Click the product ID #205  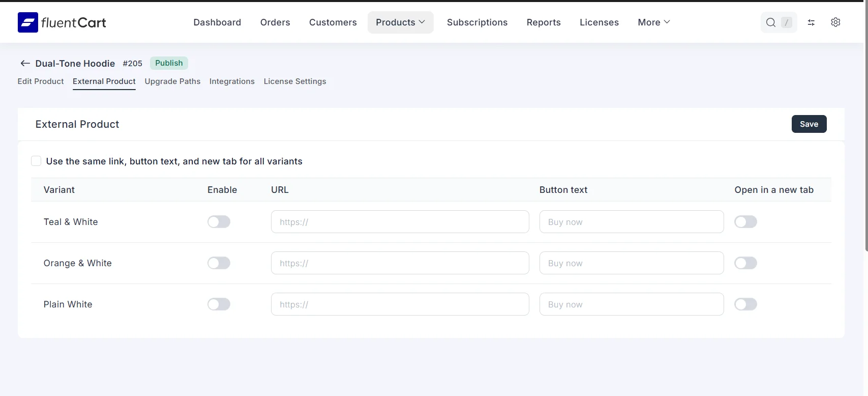click(132, 64)
